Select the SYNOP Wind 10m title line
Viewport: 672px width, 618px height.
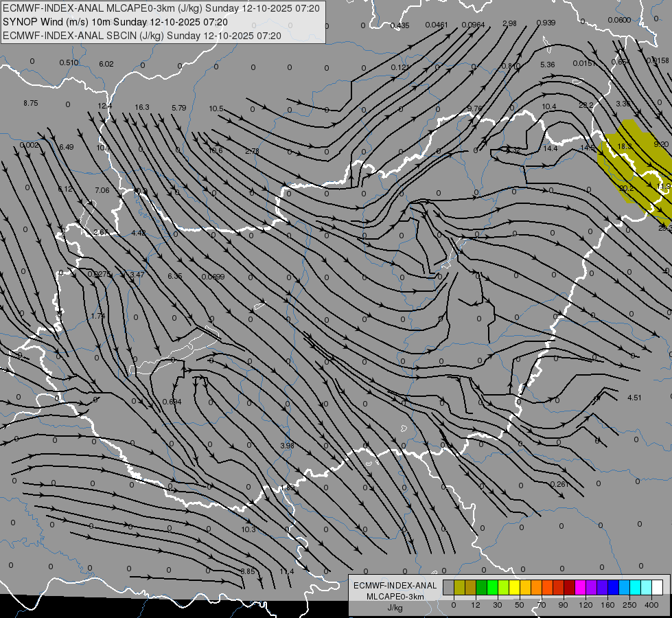(115, 22)
